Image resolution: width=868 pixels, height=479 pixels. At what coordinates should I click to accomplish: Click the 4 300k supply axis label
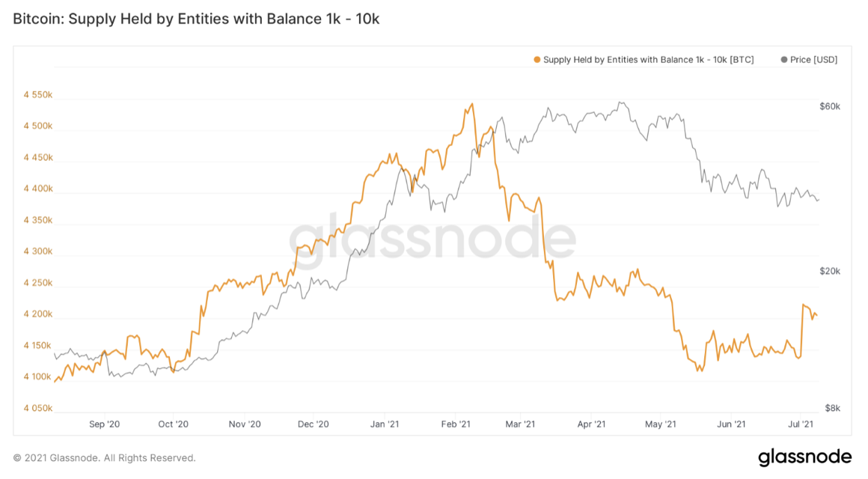(x=38, y=251)
